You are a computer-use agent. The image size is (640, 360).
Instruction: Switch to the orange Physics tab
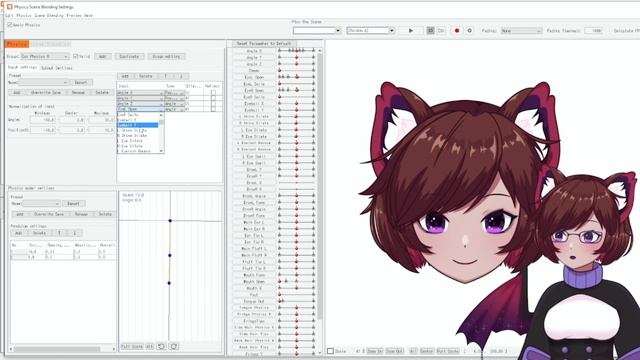tap(17, 44)
